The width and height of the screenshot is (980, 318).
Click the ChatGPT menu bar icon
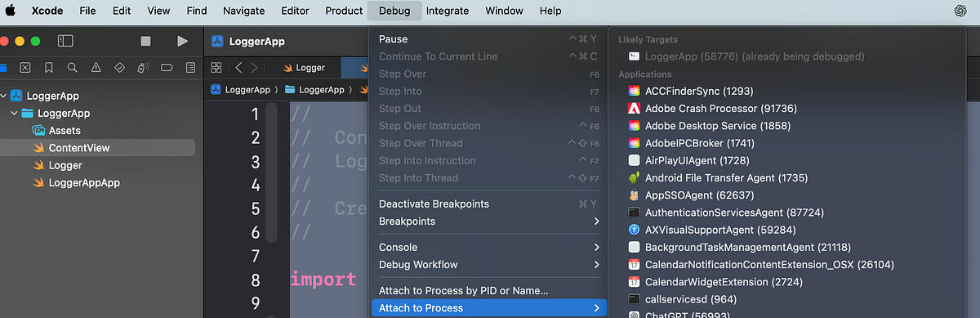pyautogui.click(x=960, y=11)
